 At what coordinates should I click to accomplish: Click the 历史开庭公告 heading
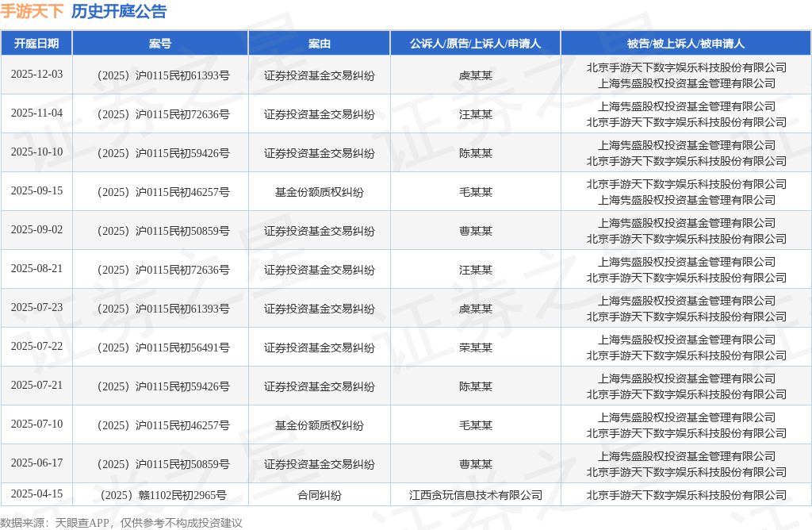point(119,11)
